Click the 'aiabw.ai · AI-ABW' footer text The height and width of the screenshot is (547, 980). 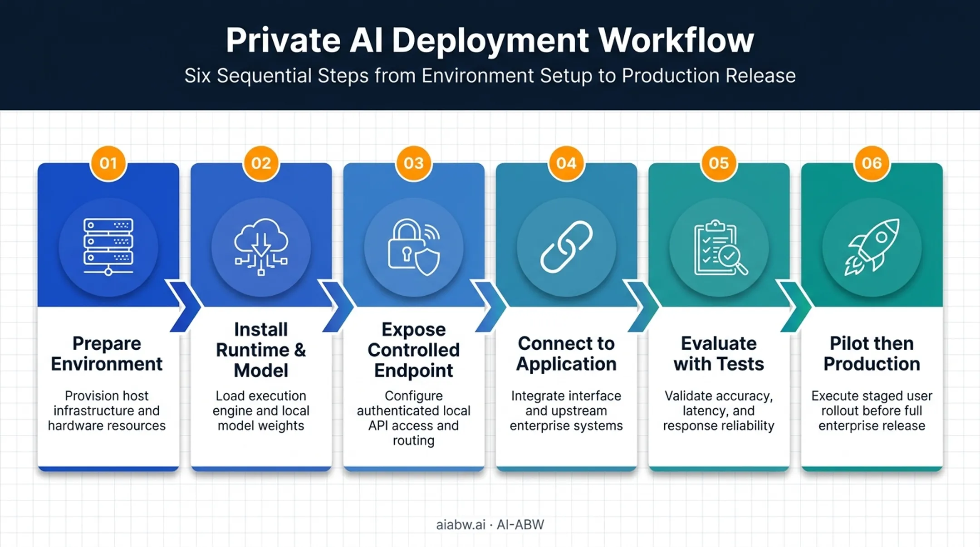click(490, 525)
